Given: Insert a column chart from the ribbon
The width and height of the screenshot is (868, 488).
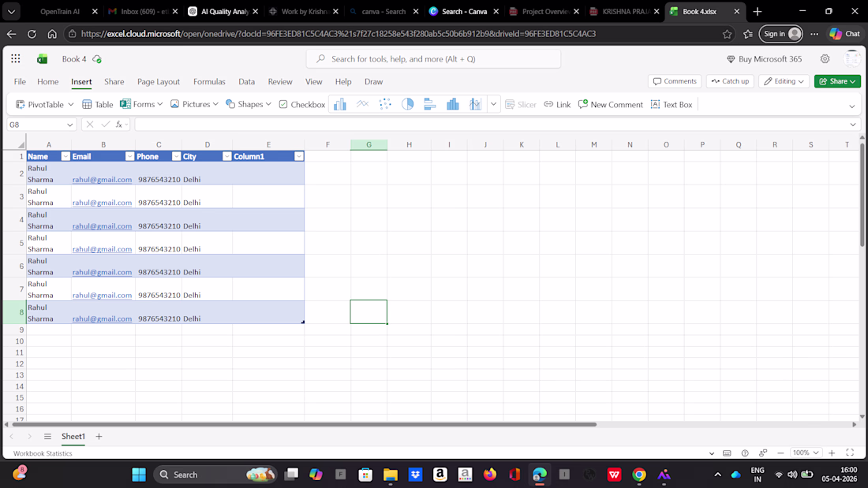Looking at the screenshot, I should 340,104.
